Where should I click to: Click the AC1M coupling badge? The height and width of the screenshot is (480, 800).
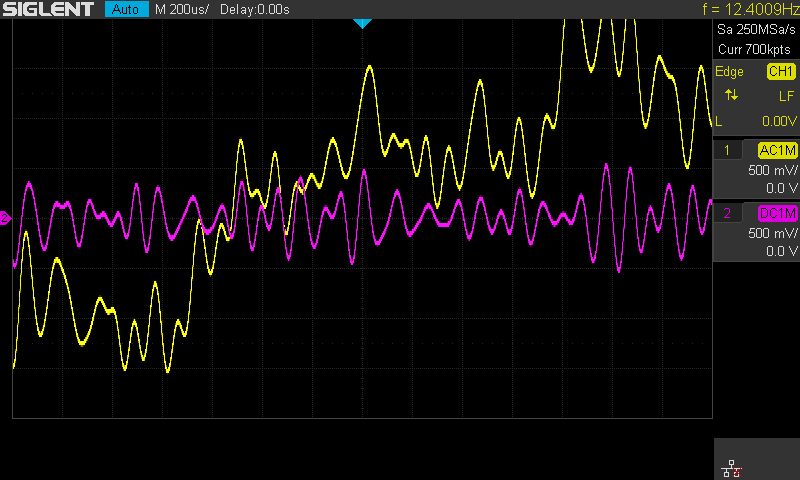click(x=777, y=150)
